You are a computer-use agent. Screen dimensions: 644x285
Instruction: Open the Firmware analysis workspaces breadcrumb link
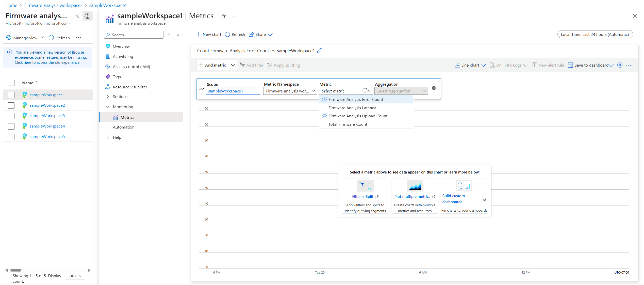pos(53,5)
